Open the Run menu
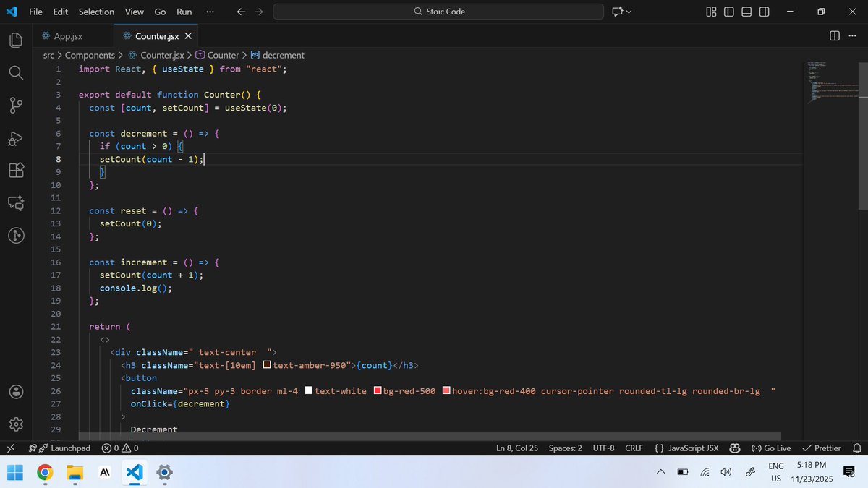The height and width of the screenshot is (488, 868). coord(184,12)
